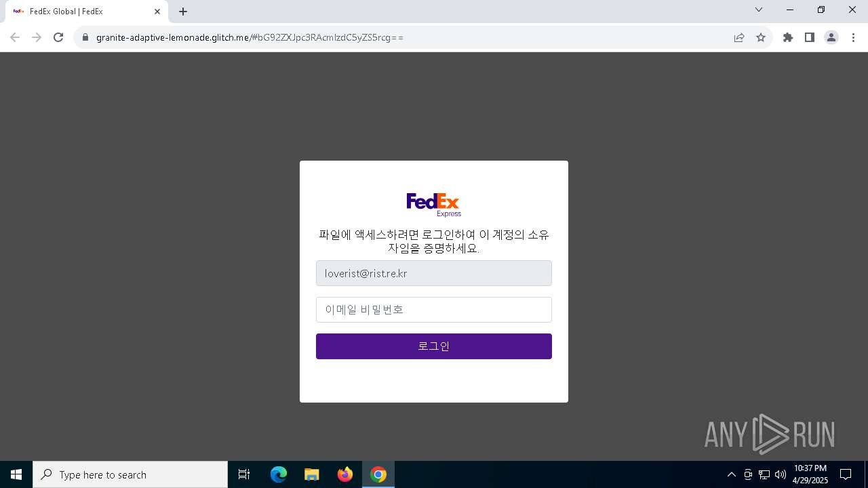This screenshot has height=488, width=868.
Task: Expand the tab search chevron
Action: point(759,9)
